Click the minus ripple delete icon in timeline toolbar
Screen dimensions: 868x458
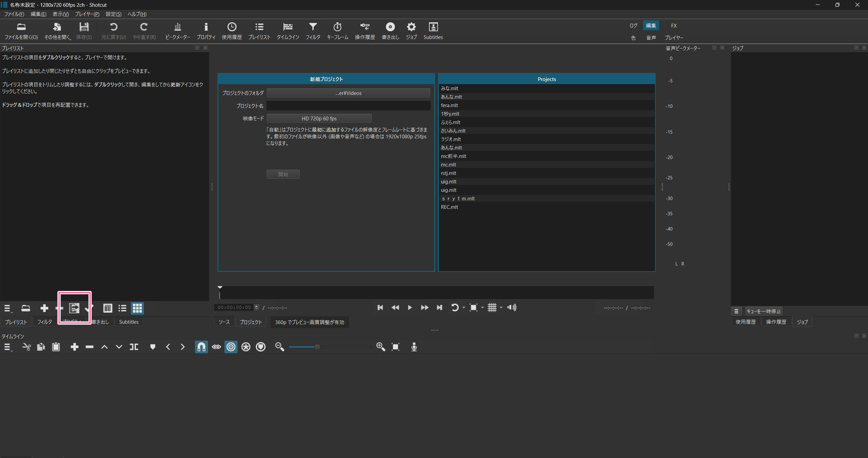tap(90, 347)
